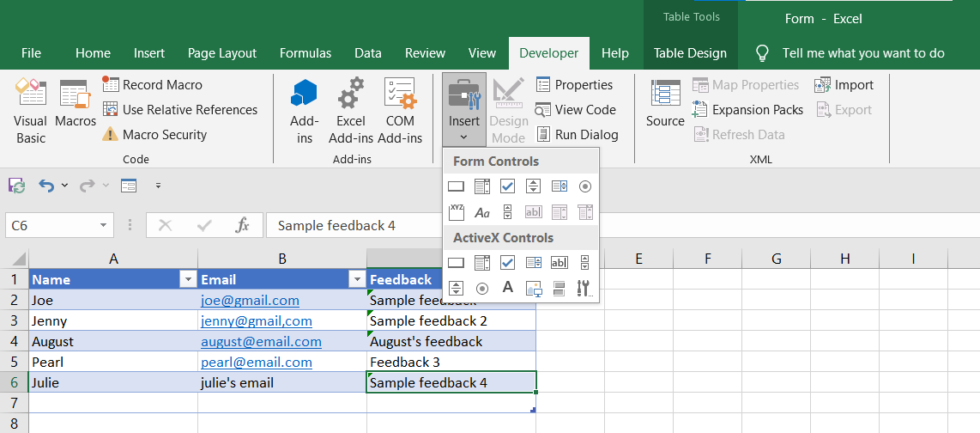
Task: Expand the Name Box dropdown
Action: pyautogui.click(x=102, y=226)
